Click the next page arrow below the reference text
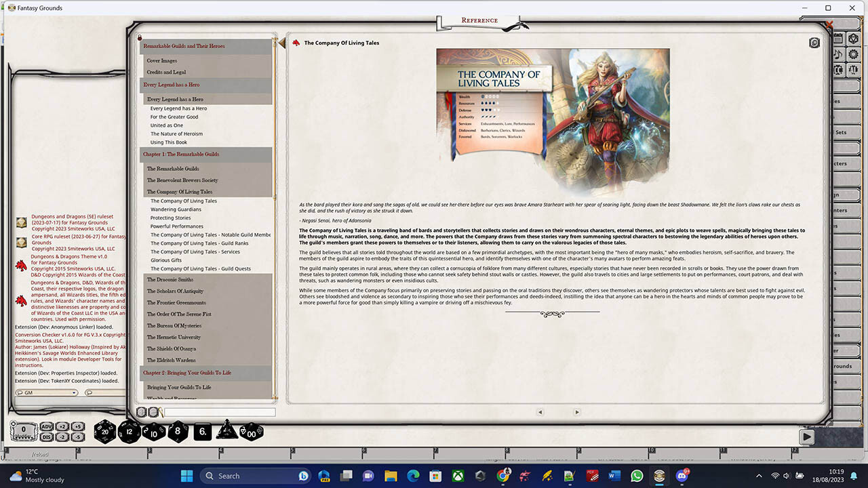Screen dimensions: 868x488 [577, 411]
